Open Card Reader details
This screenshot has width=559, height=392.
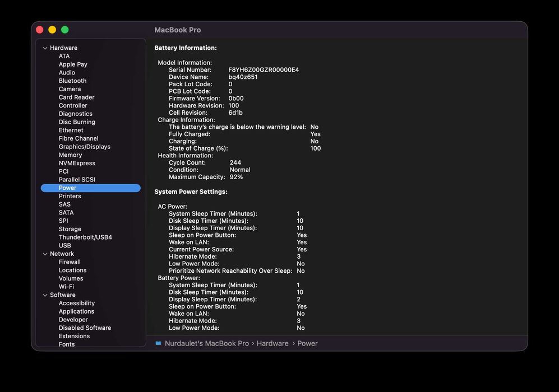(76, 97)
